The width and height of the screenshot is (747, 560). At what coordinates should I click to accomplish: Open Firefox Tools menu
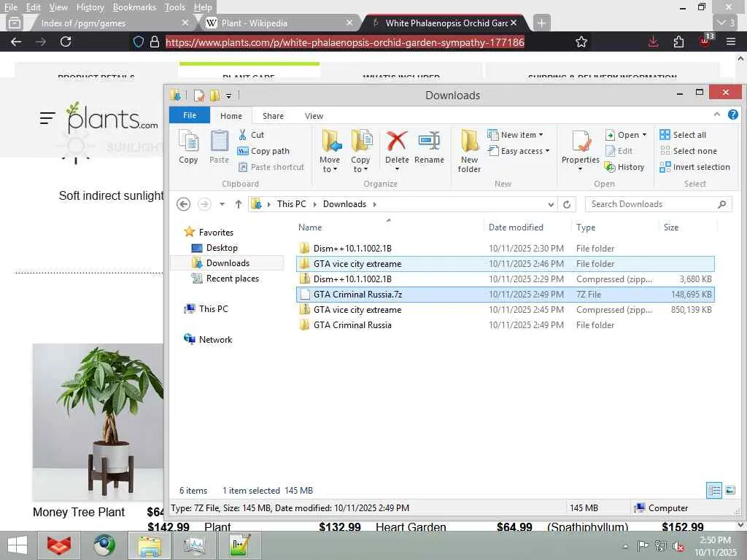point(175,7)
